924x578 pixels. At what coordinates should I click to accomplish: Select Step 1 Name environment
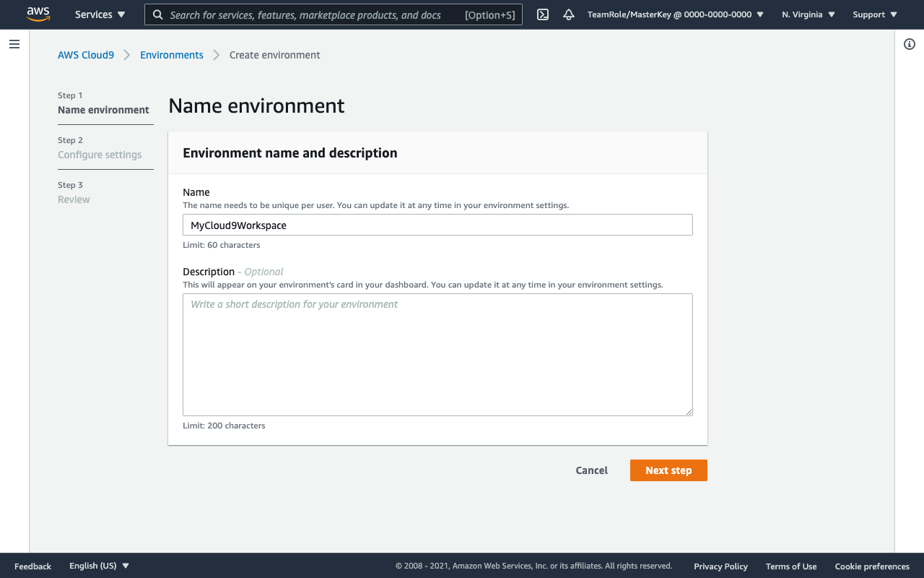[104, 103]
